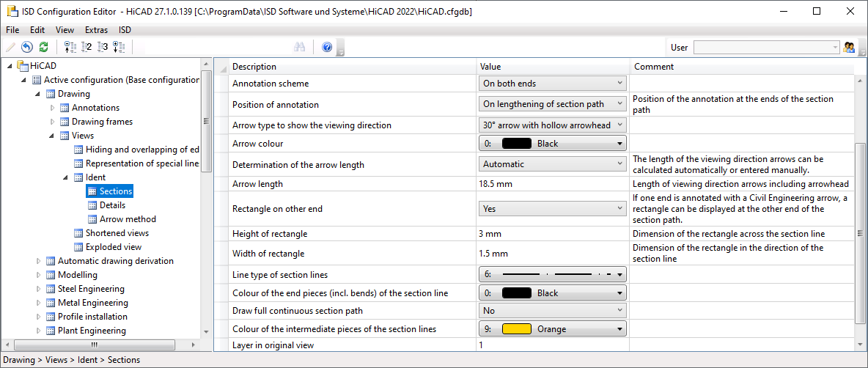Collapse the Ident tree node
Viewport: 868px width, 368px height.
click(65, 177)
